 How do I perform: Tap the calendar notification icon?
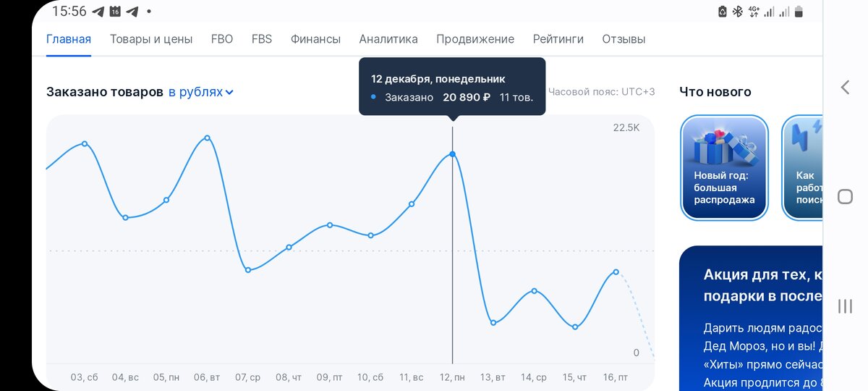[x=116, y=12]
